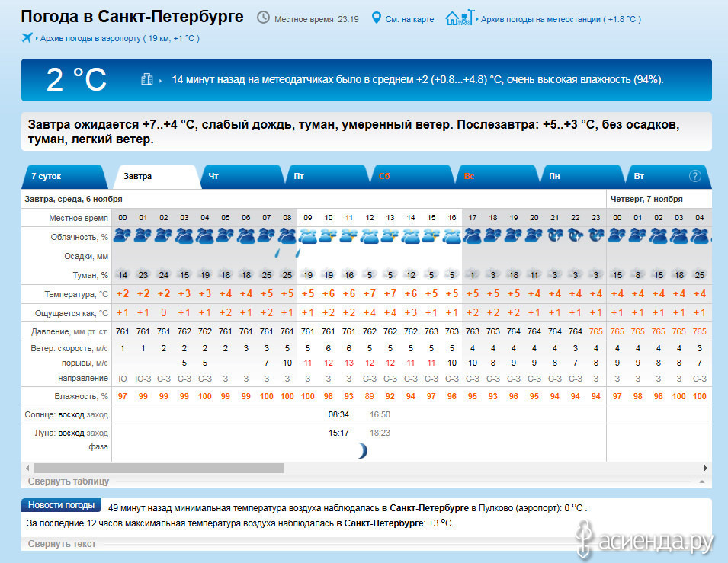This screenshot has height=563, width=728.
Task: Click the map pin icon
Action: point(377,18)
